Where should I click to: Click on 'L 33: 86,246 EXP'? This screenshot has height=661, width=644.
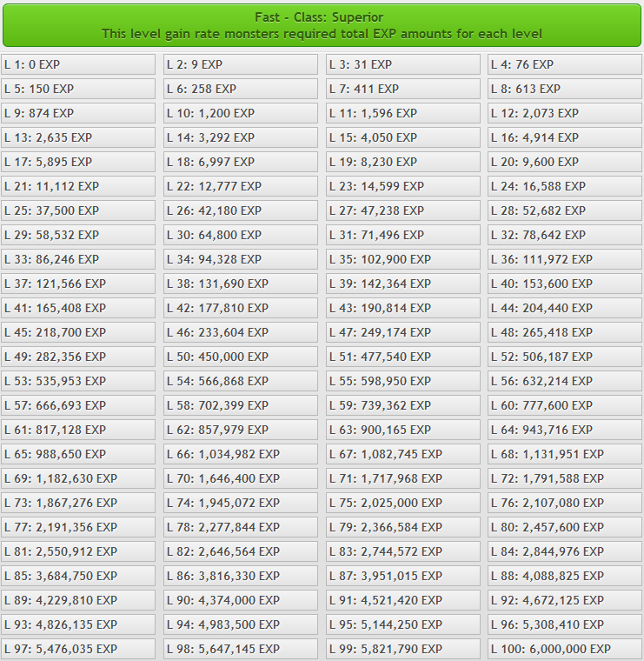click(x=78, y=259)
